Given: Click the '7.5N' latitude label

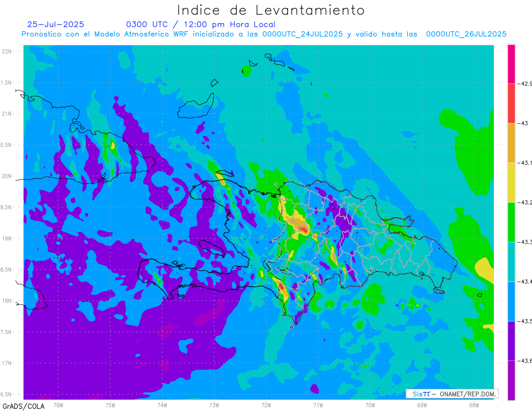Looking at the screenshot, I should (x=7, y=332).
